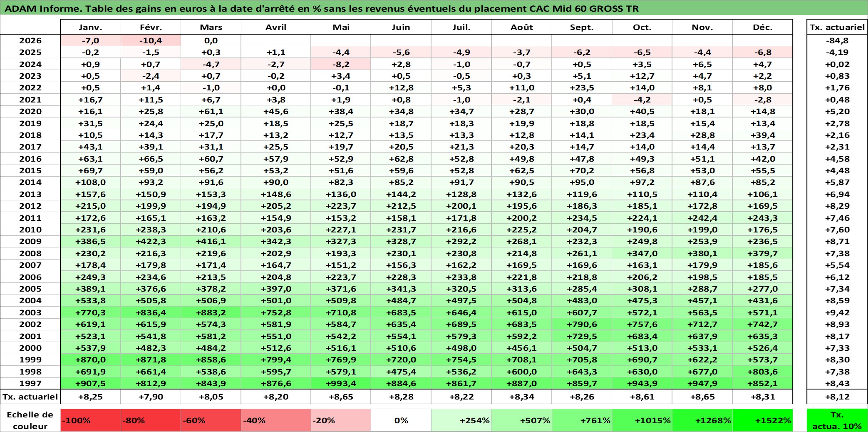
Task: Click the '+8,12' overall actuarial rate cell
Action: [x=837, y=397]
